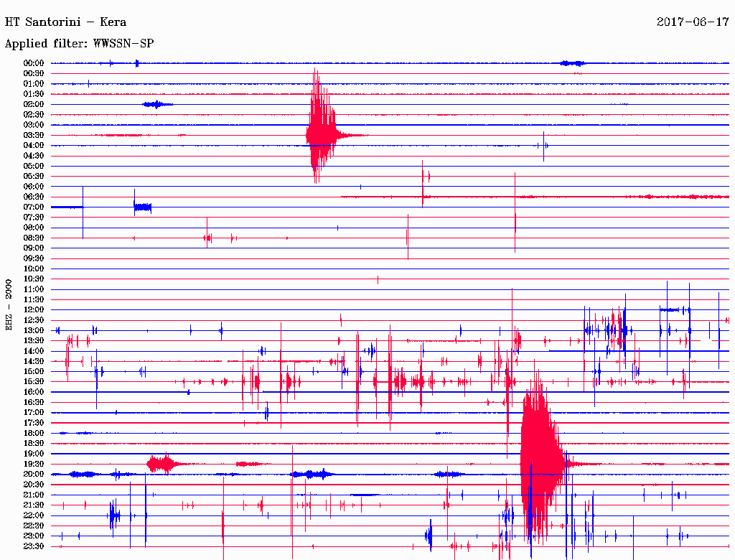This screenshot has height=560, width=735.
Task: Click the 03:00 time label
Action: pyautogui.click(x=34, y=125)
